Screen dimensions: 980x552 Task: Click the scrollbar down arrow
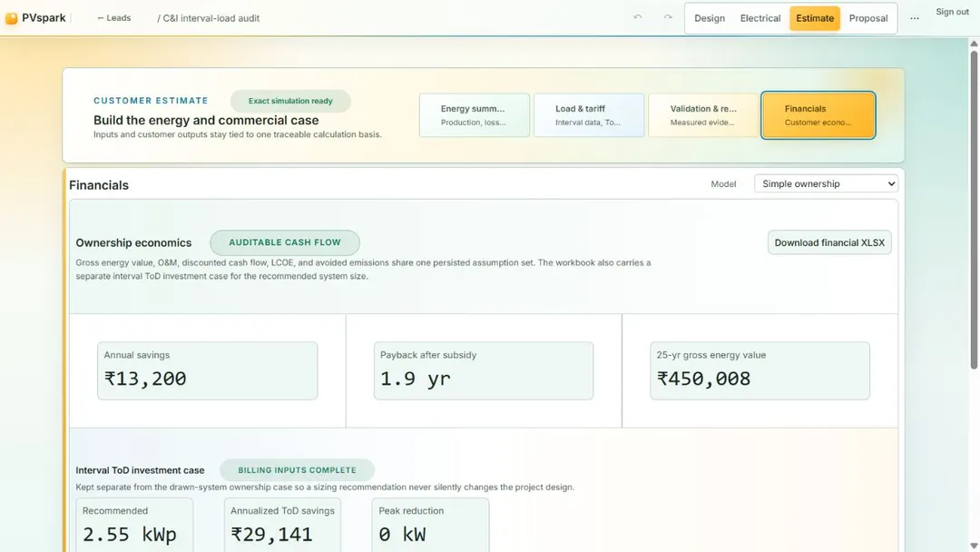pos(973,547)
